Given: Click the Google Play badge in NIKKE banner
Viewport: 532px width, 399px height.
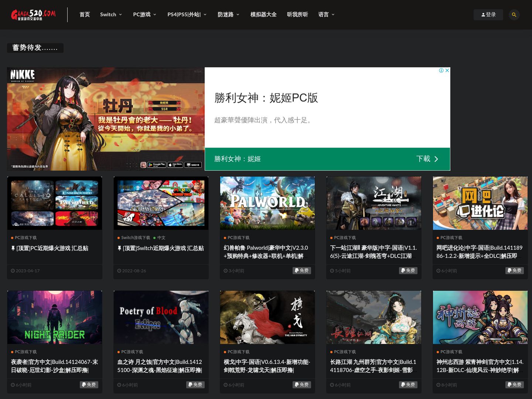Looking at the screenshot, I should [x=157, y=165].
